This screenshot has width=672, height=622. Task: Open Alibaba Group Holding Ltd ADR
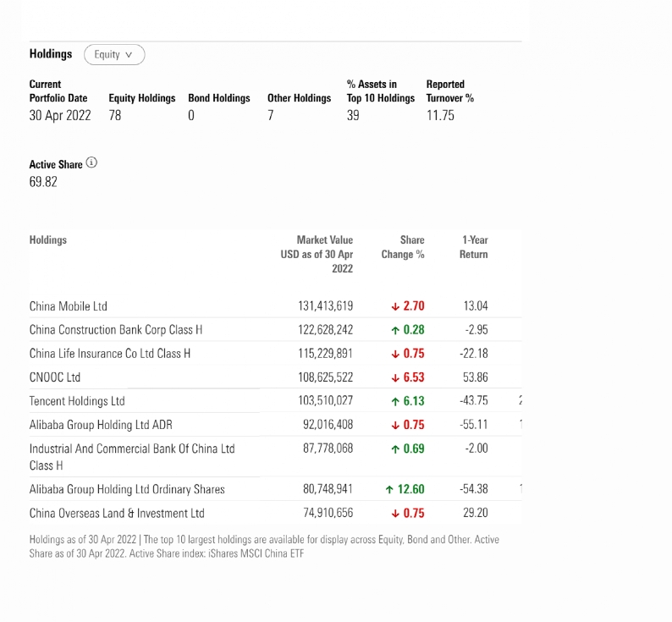point(101,425)
